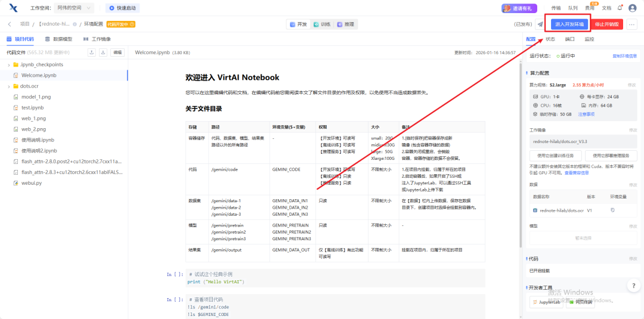Image resolution: width=644 pixels, height=319 pixels.
Task: Click the rednote-hi... project breadcrumb
Action: point(54,24)
